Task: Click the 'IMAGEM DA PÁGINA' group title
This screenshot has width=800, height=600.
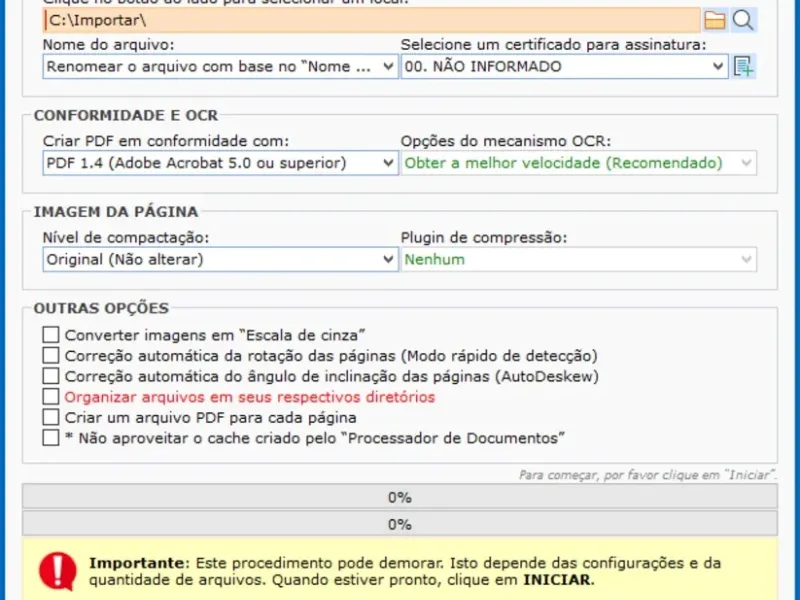Action: coord(116,212)
